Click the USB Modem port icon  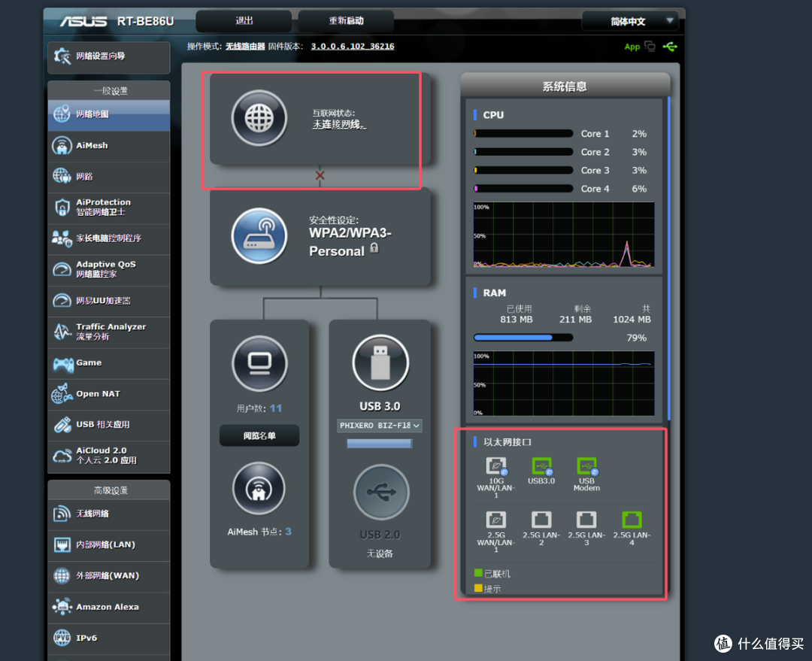[586, 466]
